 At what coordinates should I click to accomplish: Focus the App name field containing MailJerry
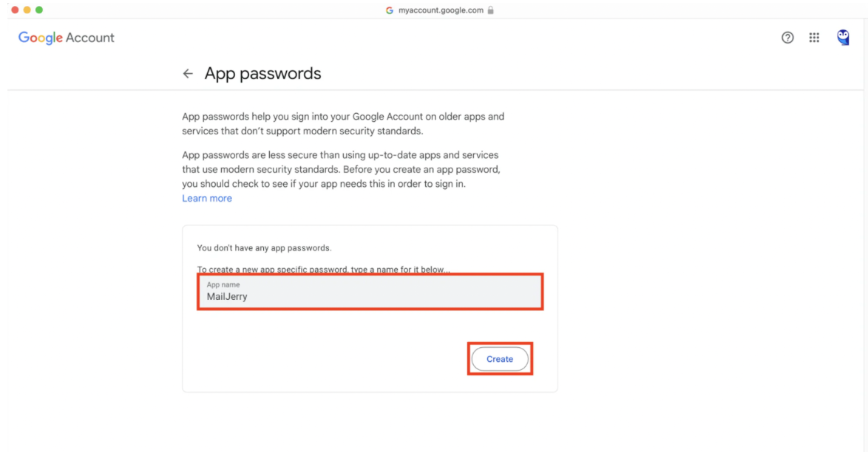point(370,292)
